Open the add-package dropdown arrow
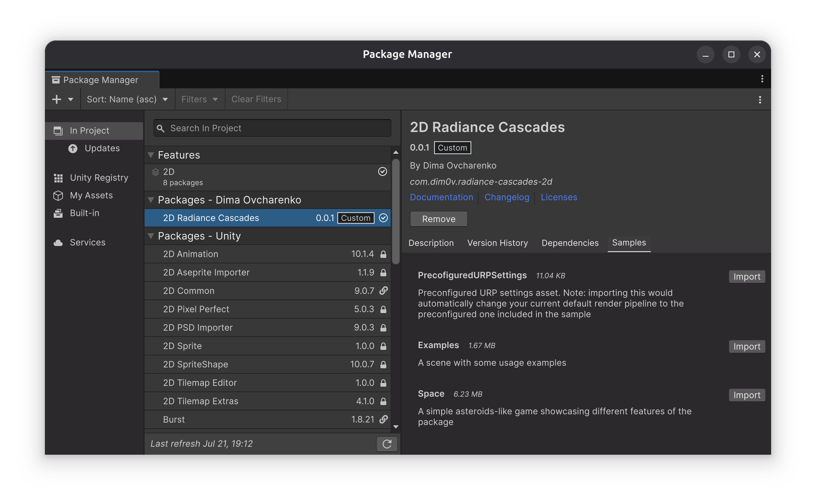The width and height of the screenshot is (816, 504). point(71,99)
